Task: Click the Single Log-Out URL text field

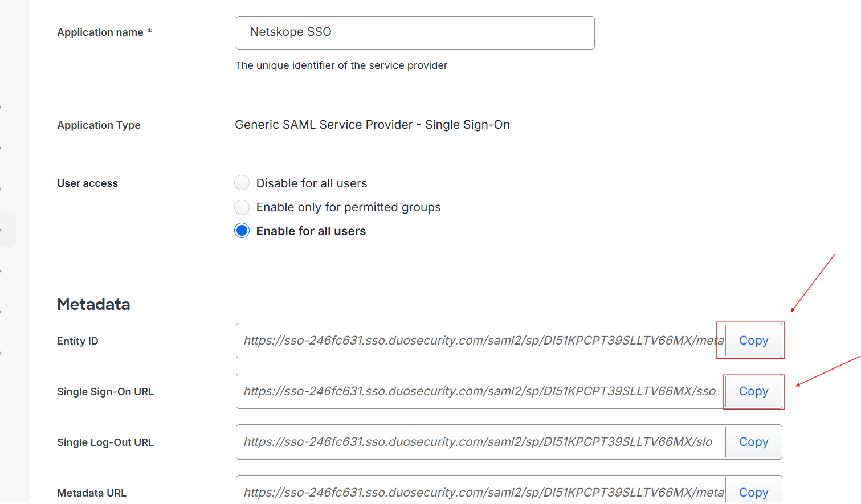Action: point(481,442)
